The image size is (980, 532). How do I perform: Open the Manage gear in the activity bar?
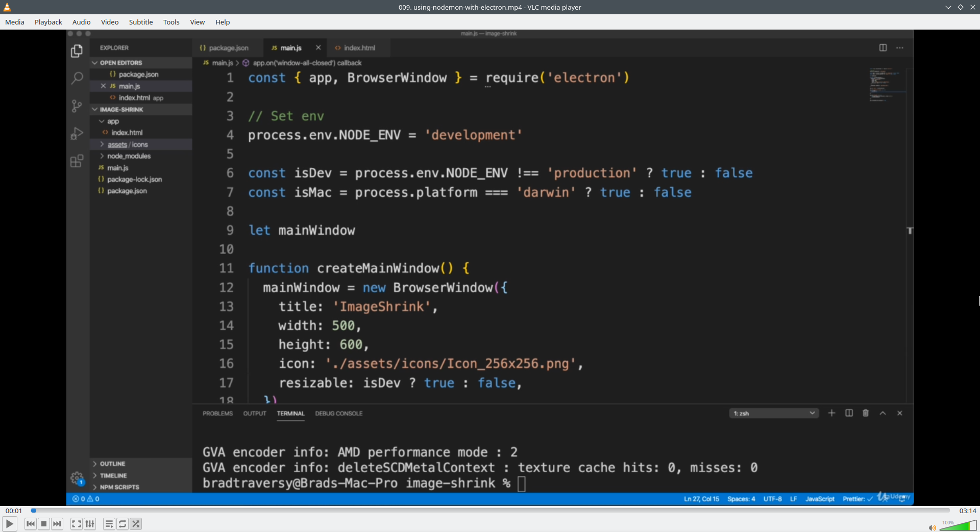[77, 478]
